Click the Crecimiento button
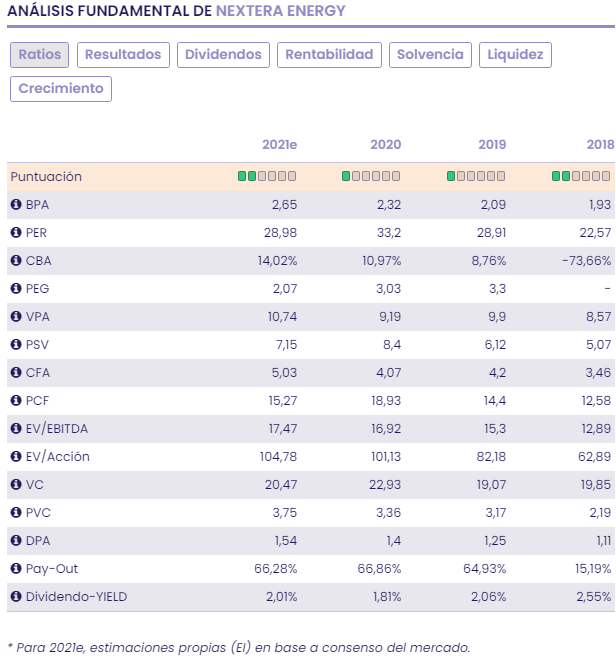 click(x=61, y=89)
